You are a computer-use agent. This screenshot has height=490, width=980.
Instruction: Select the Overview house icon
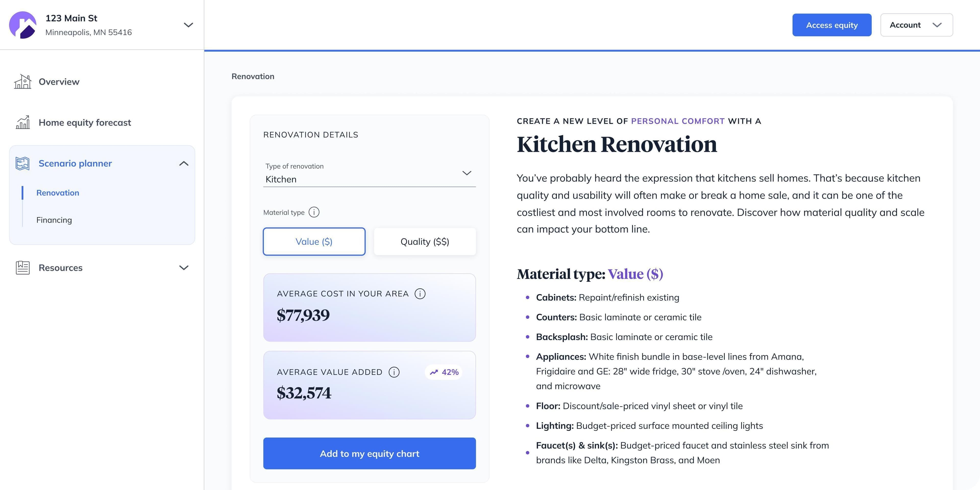coord(23,81)
